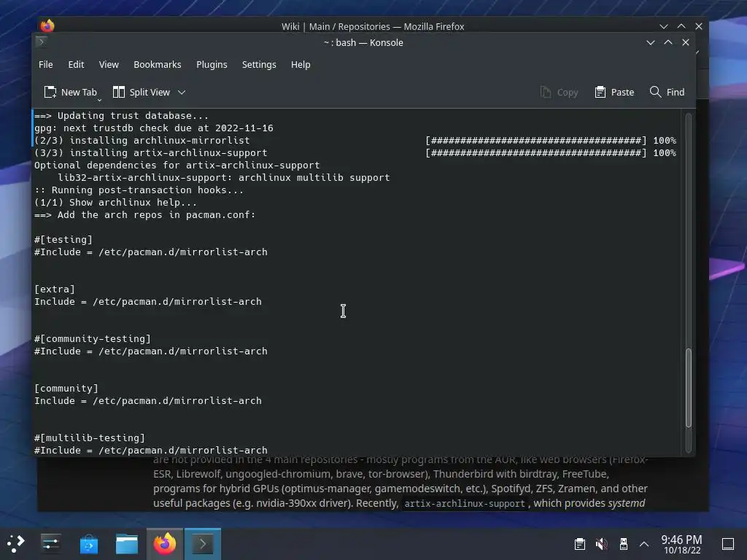Click ':: Running post-transaction hooks...' line
Screen dimensions: 747x560
point(139,190)
